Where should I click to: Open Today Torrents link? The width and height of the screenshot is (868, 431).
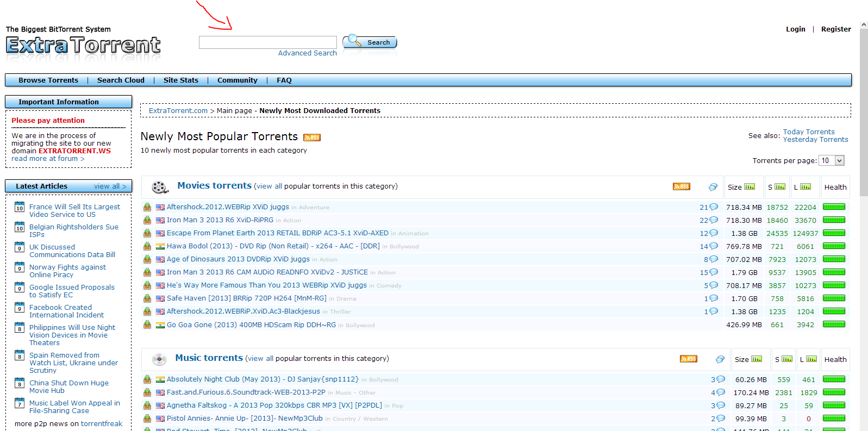(809, 132)
